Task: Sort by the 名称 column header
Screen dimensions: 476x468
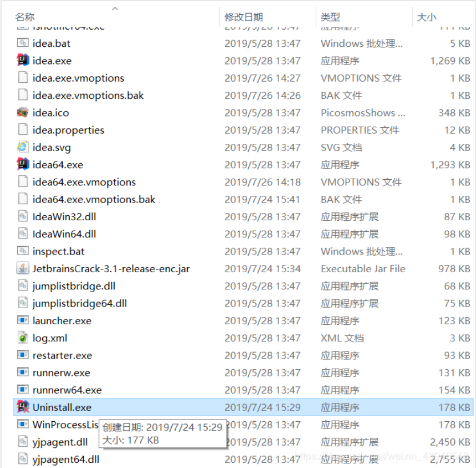Action: tap(25, 17)
